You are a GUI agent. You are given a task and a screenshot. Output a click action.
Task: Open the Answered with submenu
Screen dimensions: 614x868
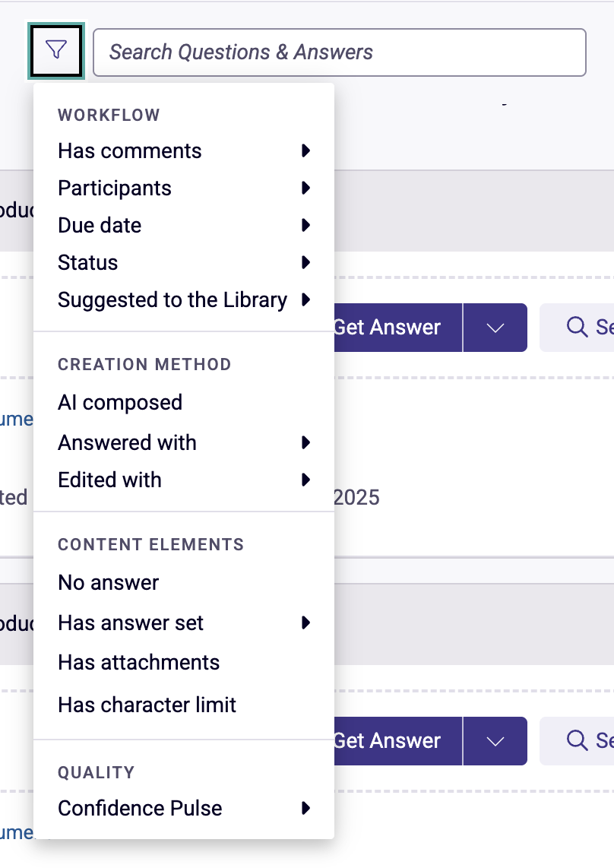[x=184, y=442]
